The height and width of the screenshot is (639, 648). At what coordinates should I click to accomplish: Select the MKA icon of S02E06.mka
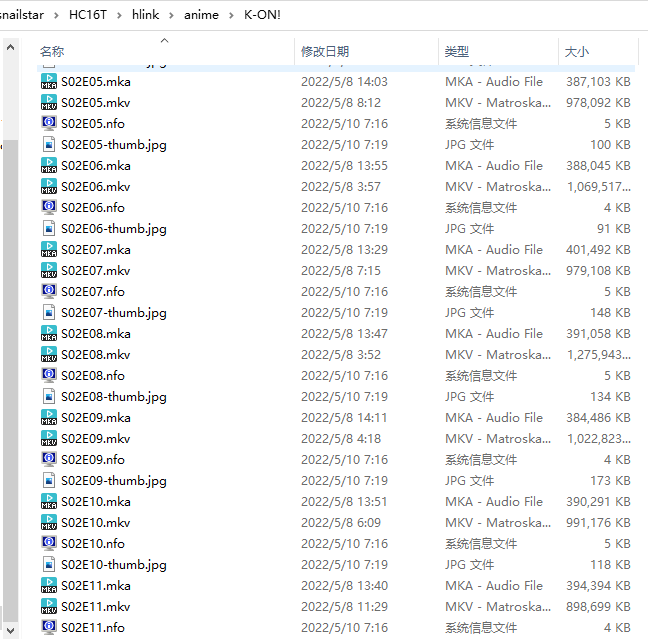pyautogui.click(x=49, y=165)
